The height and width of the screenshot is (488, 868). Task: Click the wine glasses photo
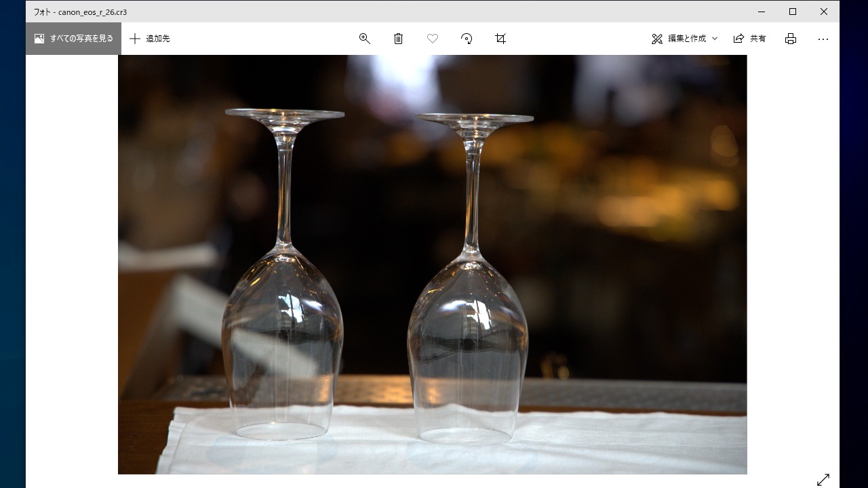click(433, 264)
